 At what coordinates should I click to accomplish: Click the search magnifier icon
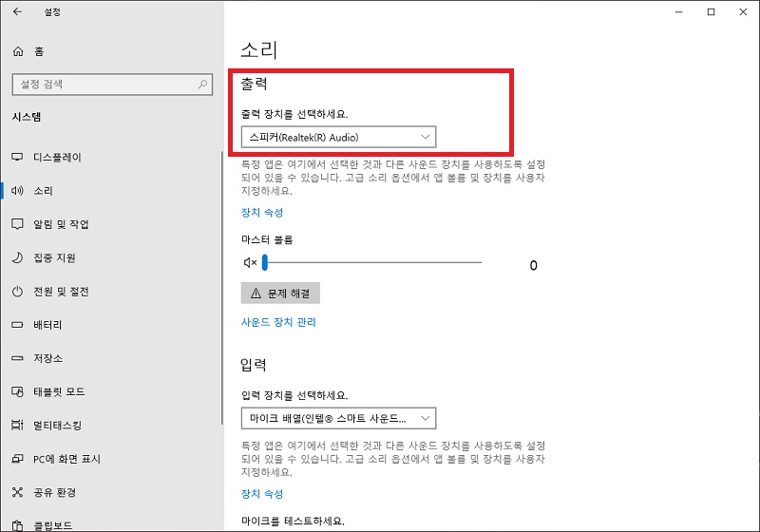tap(202, 85)
